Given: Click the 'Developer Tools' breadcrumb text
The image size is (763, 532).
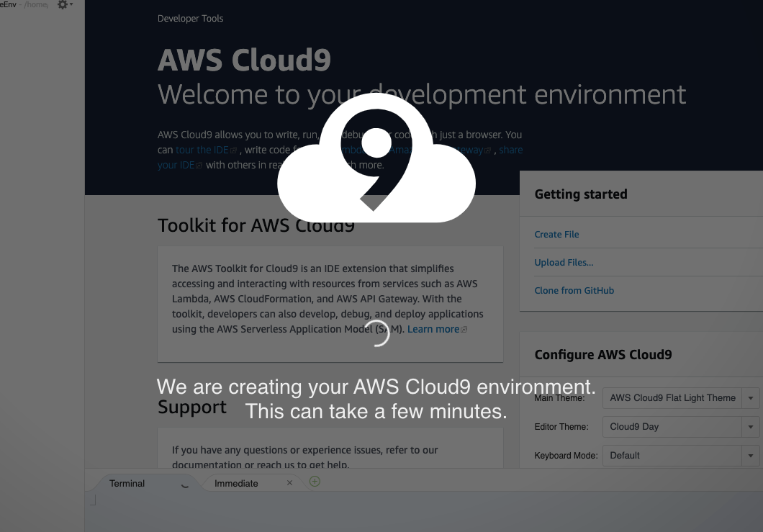Looking at the screenshot, I should click(x=190, y=19).
